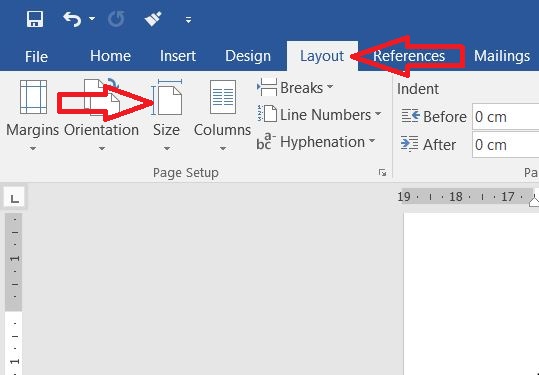This screenshot has width=539, height=375.
Task: Open the File menu
Action: pyautogui.click(x=36, y=56)
